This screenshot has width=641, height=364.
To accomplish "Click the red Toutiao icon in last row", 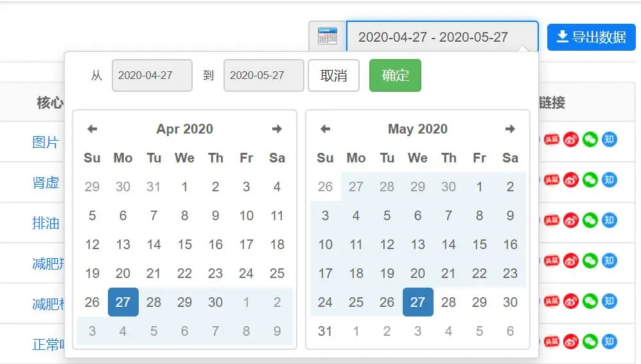I will 552,342.
